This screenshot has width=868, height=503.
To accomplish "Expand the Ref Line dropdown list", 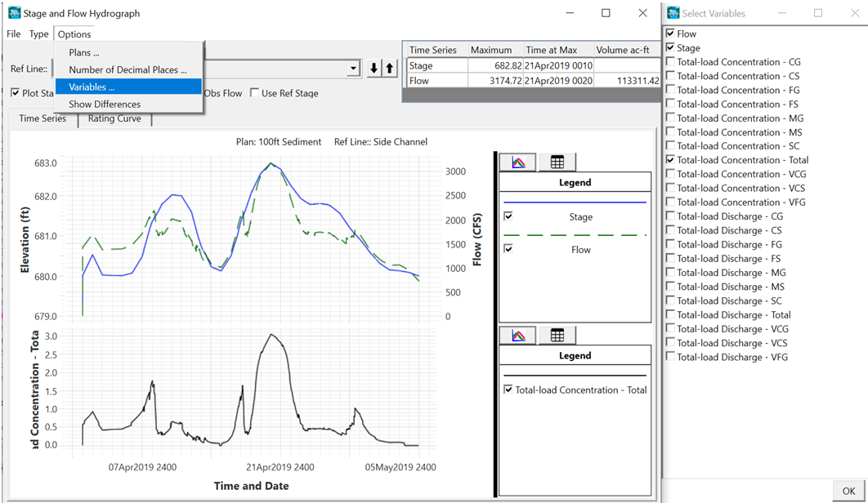I will (353, 69).
